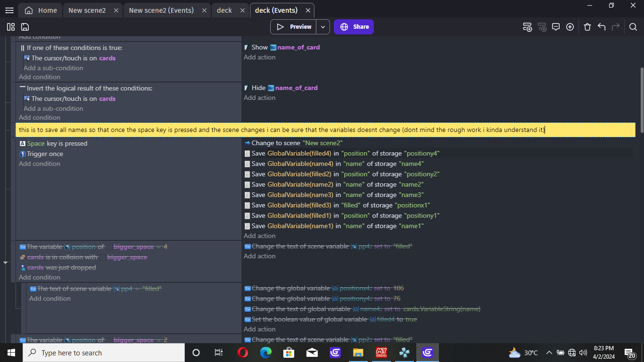Add a new empty event icon
The width and height of the screenshot is (644, 362).
[x=528, y=27]
